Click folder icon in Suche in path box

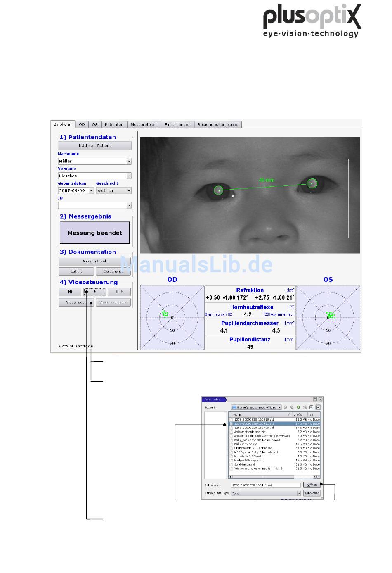(x=234, y=407)
